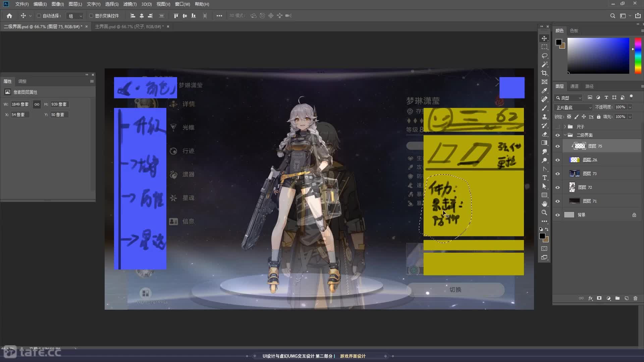Switch to the 通道 tab
The image size is (644, 362).
[x=574, y=86]
